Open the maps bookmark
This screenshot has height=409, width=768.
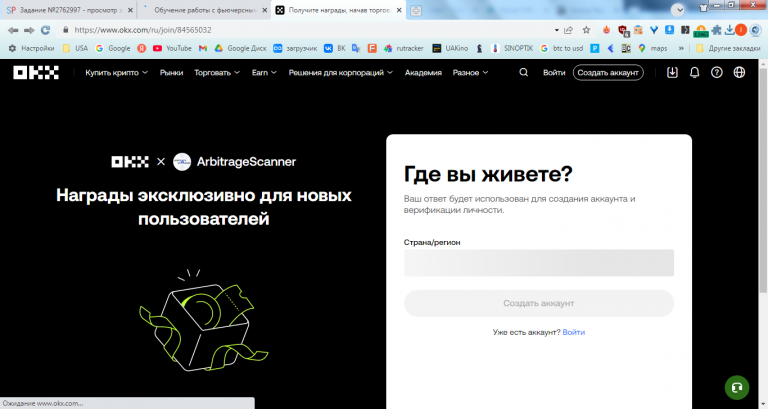[x=653, y=48]
